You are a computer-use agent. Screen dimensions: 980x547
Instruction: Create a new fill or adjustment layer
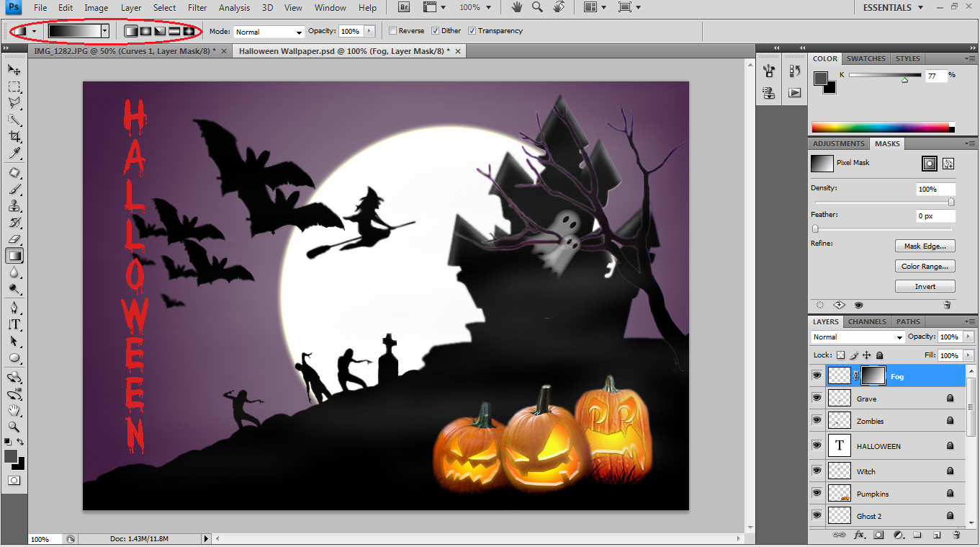(898, 535)
